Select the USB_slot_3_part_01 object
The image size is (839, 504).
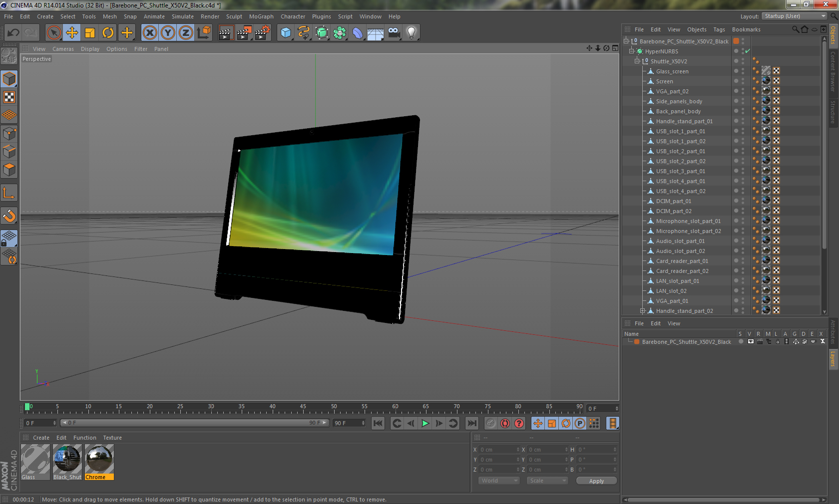coord(680,171)
